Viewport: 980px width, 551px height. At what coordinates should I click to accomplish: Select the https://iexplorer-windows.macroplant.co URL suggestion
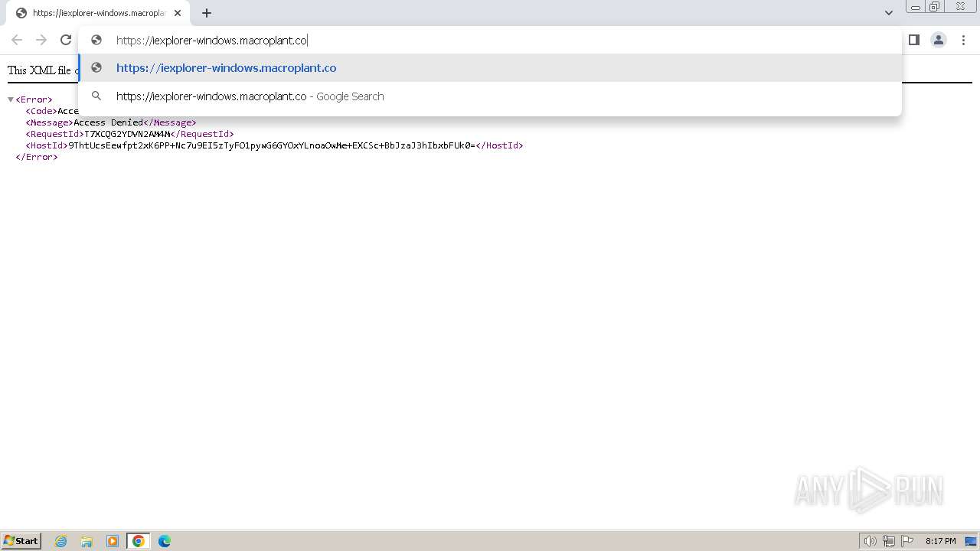[x=490, y=68]
